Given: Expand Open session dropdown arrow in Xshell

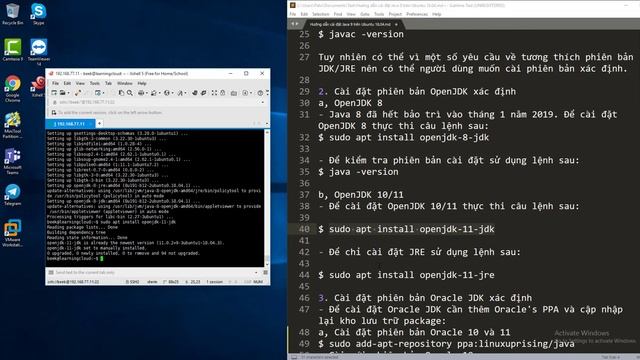Looking at the screenshot, I should pyautogui.click(x=69, y=93).
